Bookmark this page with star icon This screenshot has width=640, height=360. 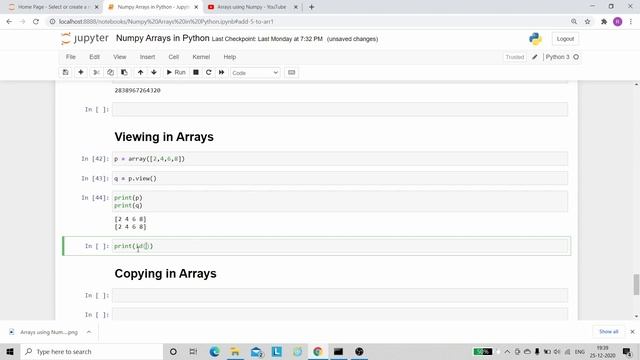(x=587, y=22)
